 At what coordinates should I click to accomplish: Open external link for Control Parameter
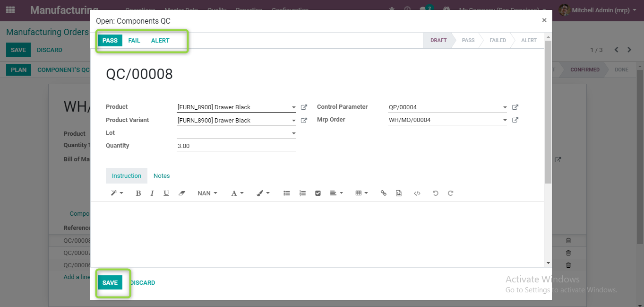pyautogui.click(x=515, y=107)
